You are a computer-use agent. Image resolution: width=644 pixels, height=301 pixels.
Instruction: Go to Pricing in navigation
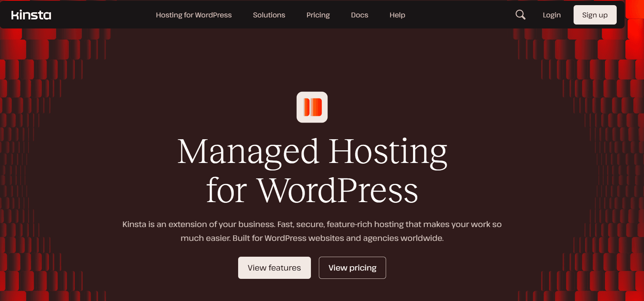pyautogui.click(x=318, y=15)
